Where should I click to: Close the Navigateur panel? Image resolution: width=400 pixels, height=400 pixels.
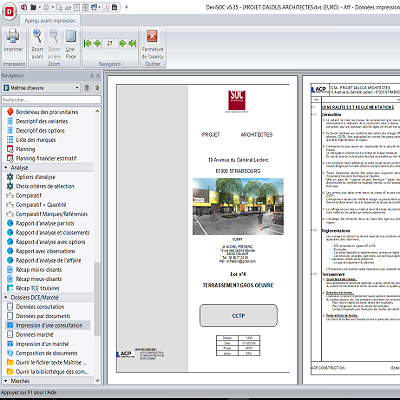click(98, 76)
